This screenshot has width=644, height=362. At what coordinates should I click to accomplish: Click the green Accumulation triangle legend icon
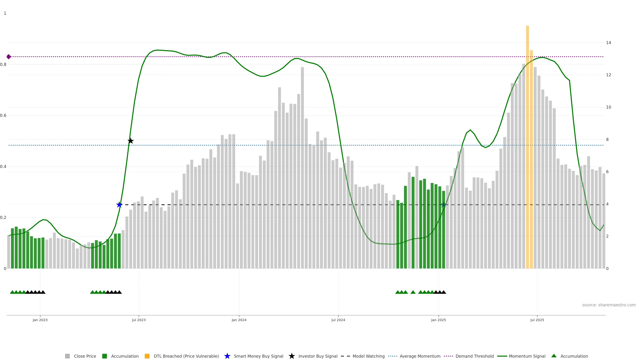[554, 356]
